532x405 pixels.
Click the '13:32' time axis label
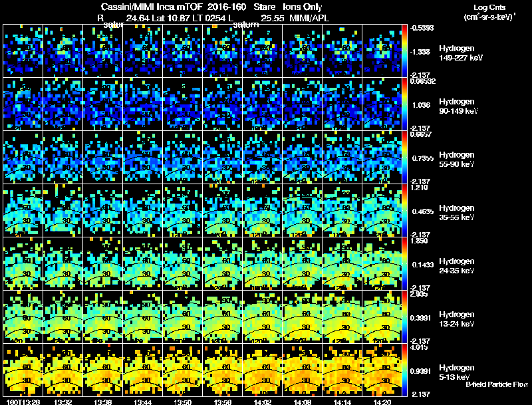[x=63, y=402]
